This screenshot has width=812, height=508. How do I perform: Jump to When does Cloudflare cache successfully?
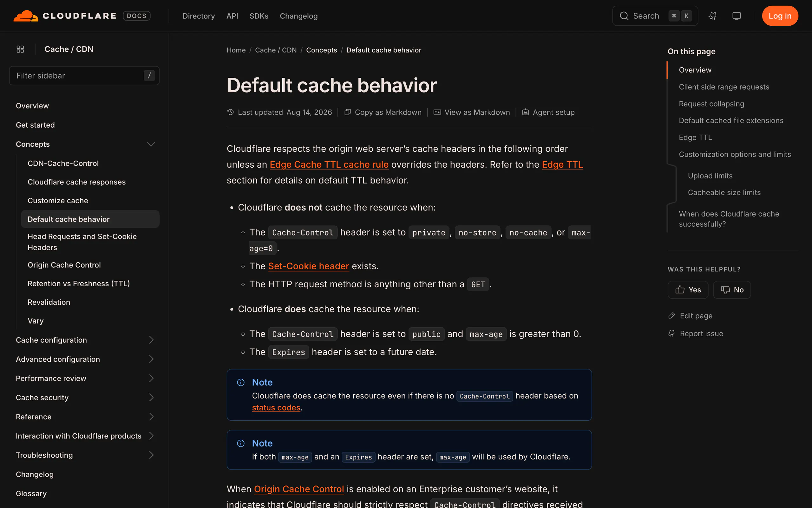pos(729,219)
